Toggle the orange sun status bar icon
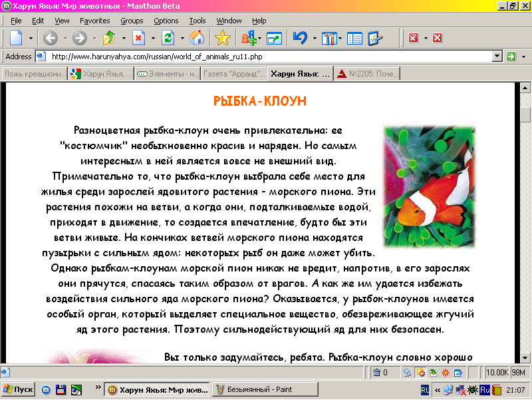Screen dimensions: 532x400 (x=446, y=373)
